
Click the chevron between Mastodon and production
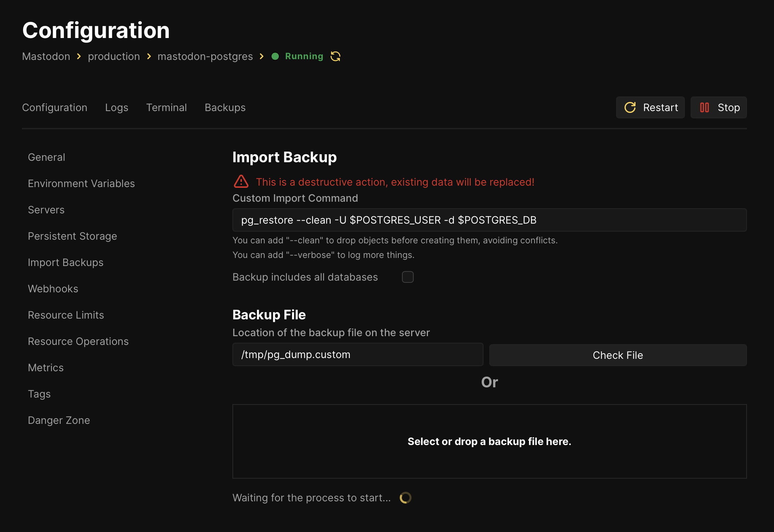coord(79,57)
